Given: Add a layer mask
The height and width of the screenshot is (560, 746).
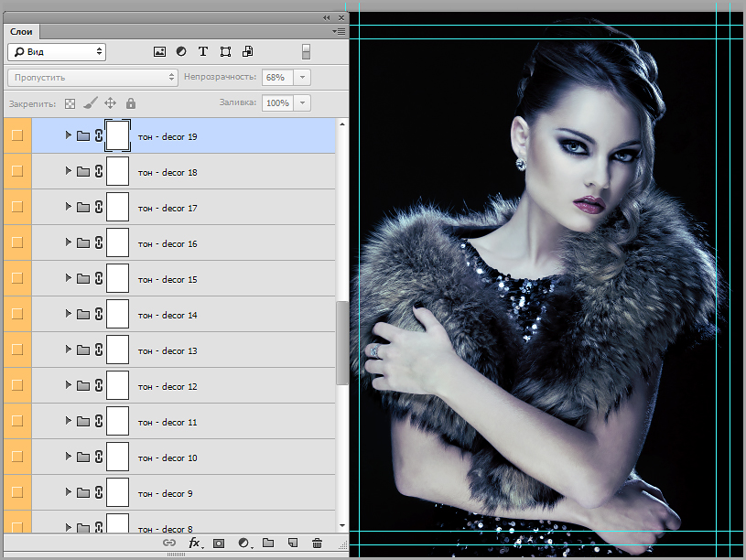Looking at the screenshot, I should tap(219, 543).
